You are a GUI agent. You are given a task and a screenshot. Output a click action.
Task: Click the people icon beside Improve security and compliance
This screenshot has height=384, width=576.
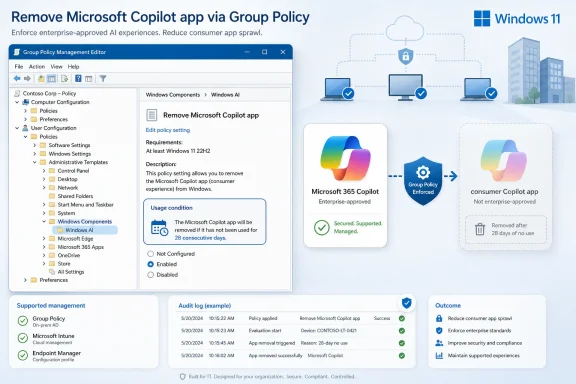pos(439,343)
